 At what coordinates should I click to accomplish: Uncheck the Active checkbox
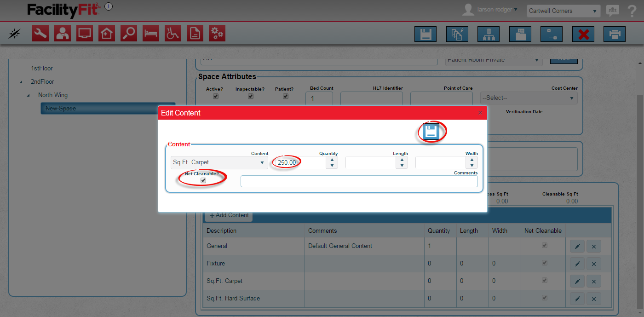[x=215, y=96]
